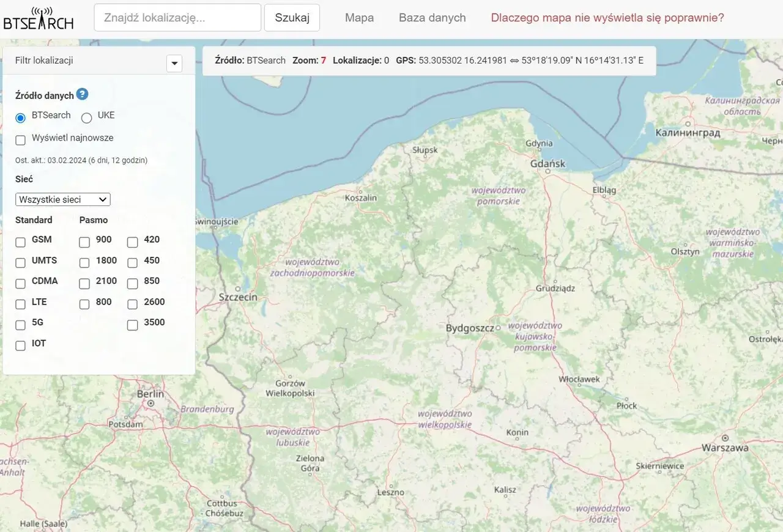Check the Wyświetl najnowsze option
The width and height of the screenshot is (783, 532).
[x=20, y=140]
